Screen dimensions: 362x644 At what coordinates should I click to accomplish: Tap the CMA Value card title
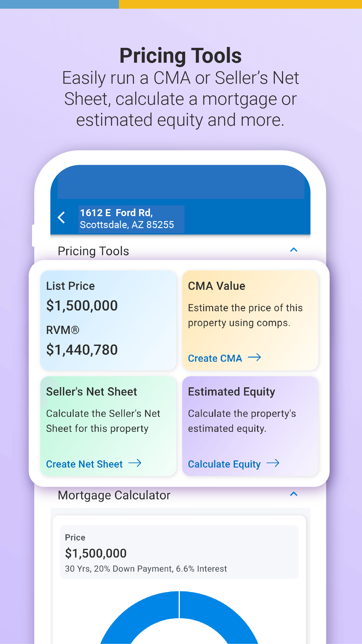pos(217,286)
